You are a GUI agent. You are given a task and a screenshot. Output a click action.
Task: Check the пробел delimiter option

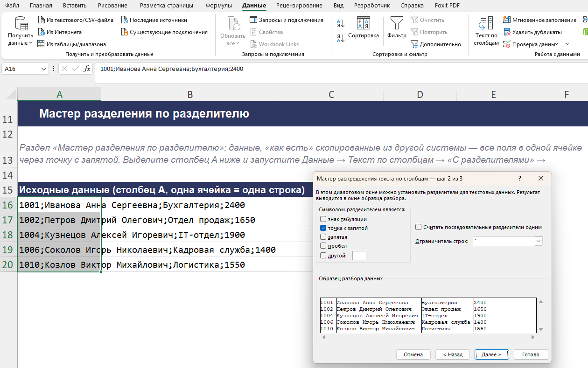coord(323,246)
